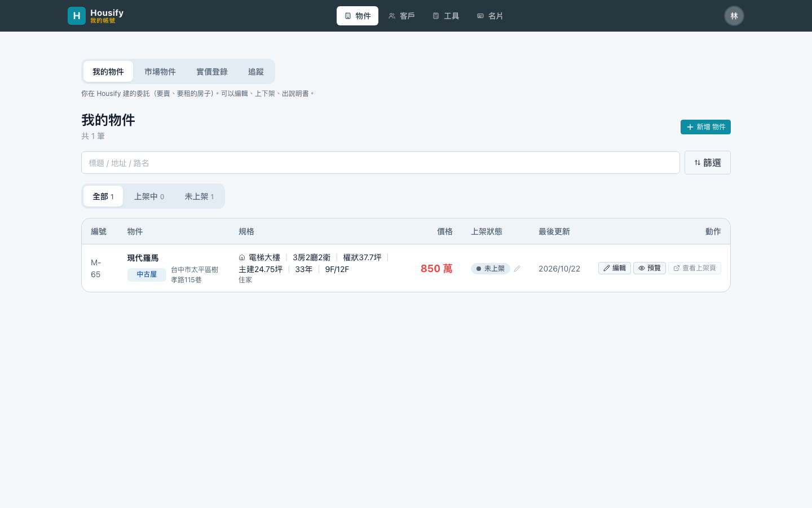The image size is (812, 508).
Task: Click the Housify H logo icon
Action: 77,16
